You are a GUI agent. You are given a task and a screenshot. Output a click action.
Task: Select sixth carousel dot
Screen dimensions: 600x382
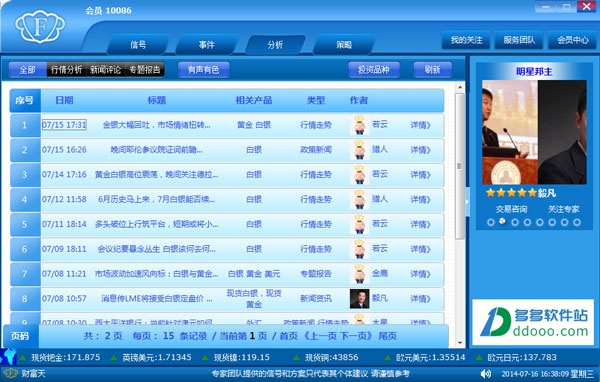point(552,222)
